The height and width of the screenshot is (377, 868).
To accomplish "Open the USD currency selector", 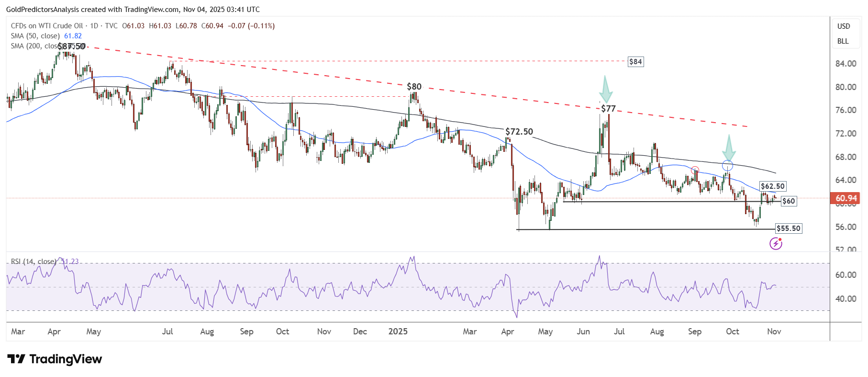I will (x=844, y=26).
